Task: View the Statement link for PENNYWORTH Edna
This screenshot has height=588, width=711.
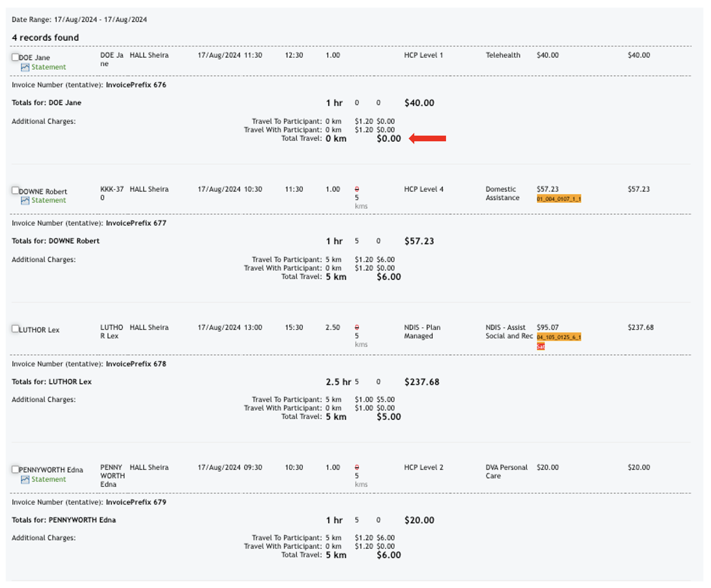Action: 48,479
